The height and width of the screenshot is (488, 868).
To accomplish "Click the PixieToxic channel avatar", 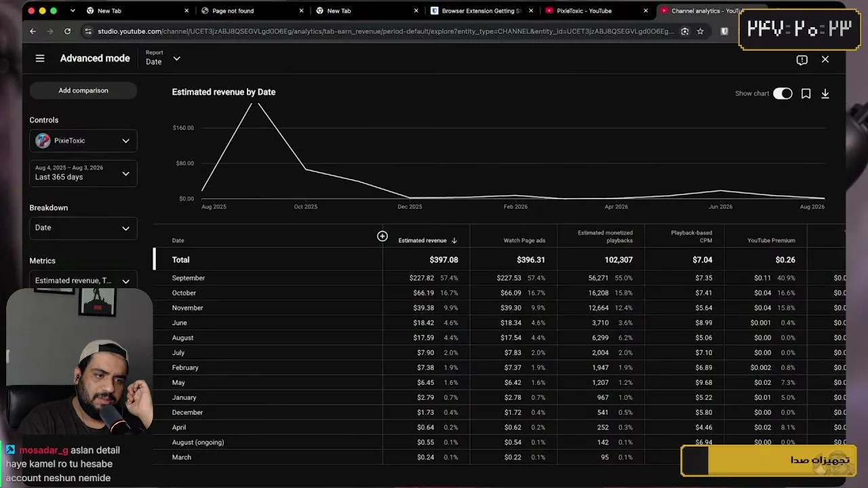I will 43,140.
